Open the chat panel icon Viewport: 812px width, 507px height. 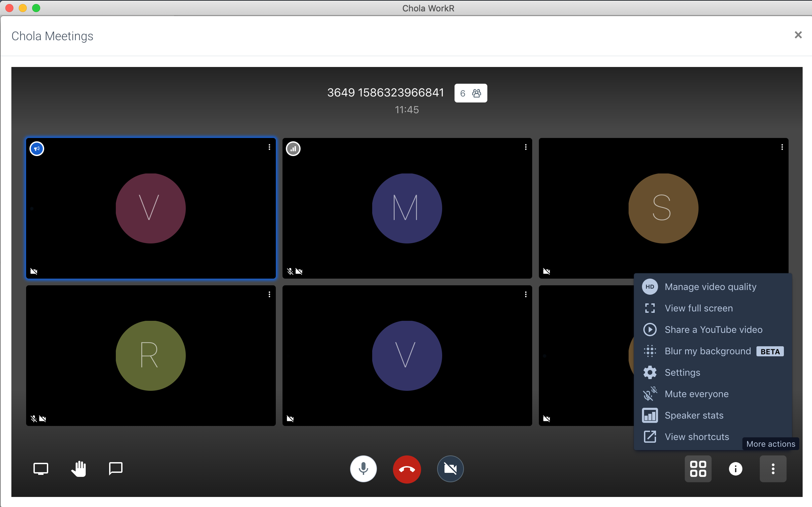point(115,468)
